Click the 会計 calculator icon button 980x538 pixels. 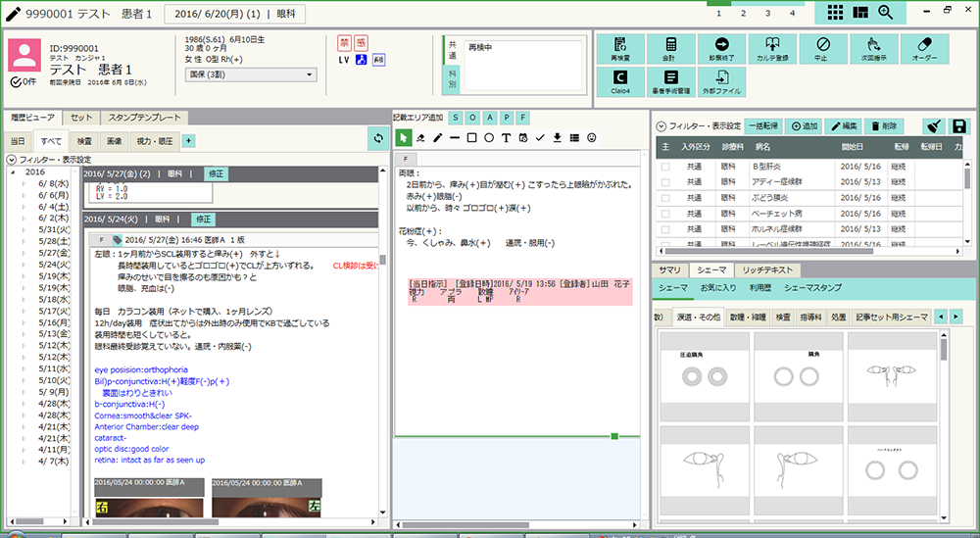click(670, 49)
